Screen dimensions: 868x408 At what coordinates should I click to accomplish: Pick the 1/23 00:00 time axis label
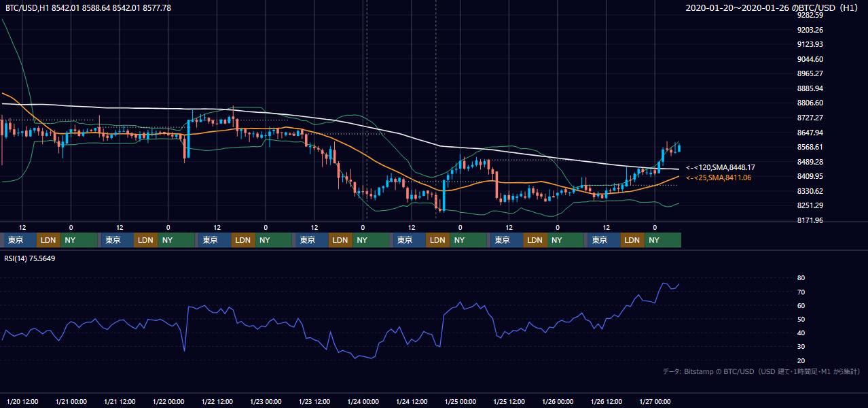coord(266,401)
